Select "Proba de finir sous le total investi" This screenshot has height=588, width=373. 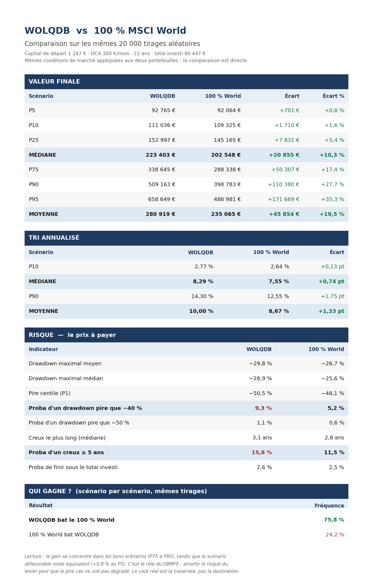click(73, 467)
